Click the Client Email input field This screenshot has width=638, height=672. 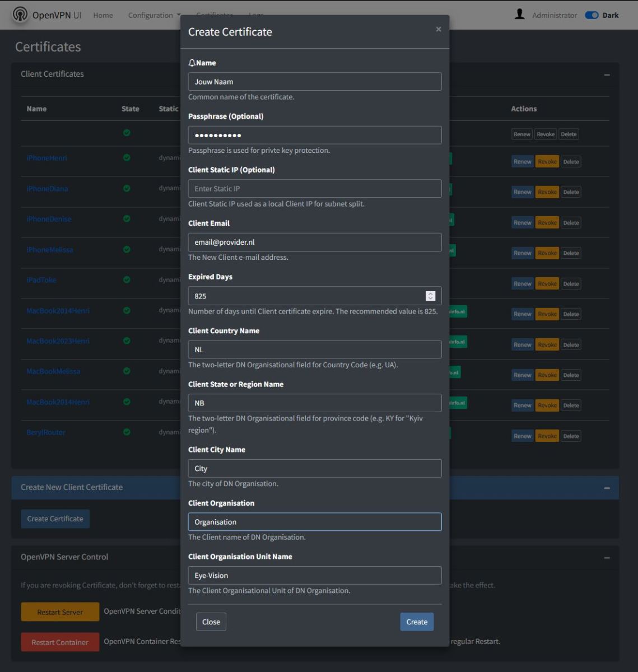(315, 242)
